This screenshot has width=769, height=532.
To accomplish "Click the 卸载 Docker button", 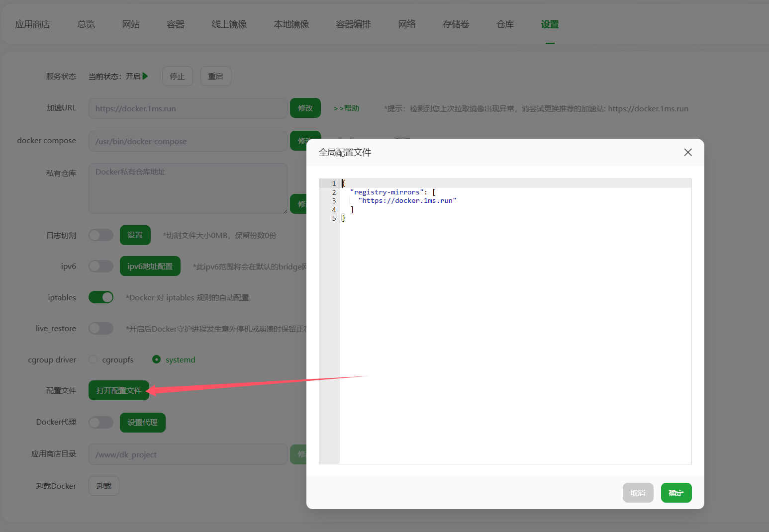I will pos(103,486).
